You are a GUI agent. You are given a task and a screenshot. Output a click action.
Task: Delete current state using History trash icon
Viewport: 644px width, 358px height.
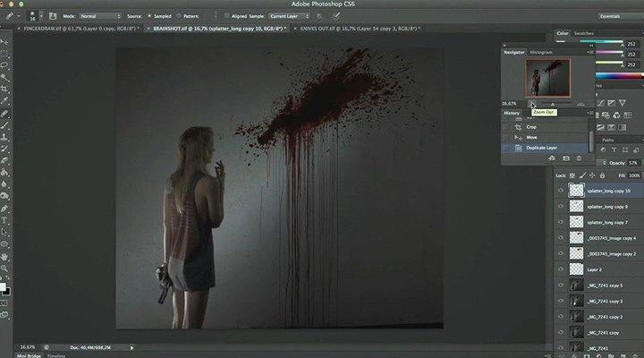pyautogui.click(x=579, y=158)
